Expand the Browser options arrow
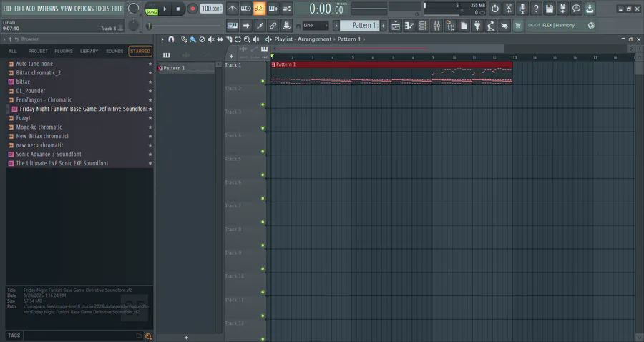Screen dimensions: 644x342 (x=4, y=39)
